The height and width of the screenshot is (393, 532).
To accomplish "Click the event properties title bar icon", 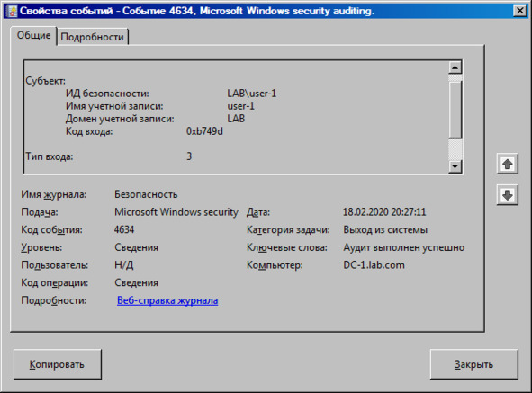I will coord(13,11).
